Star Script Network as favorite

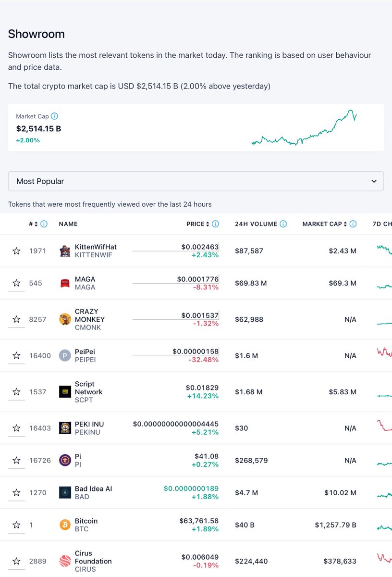tap(16, 392)
